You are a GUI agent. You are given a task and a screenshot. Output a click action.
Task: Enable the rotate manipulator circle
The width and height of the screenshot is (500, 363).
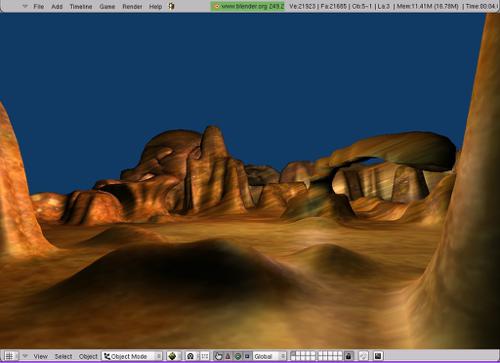[x=238, y=356]
